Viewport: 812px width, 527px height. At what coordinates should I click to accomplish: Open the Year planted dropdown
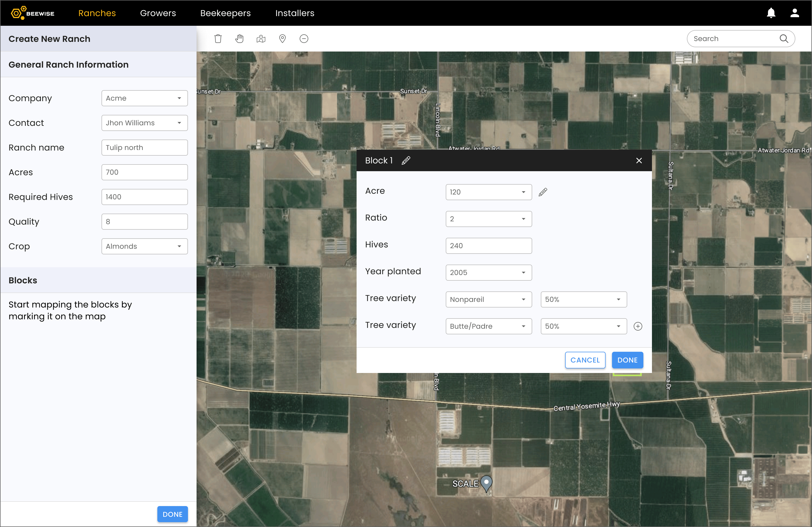(x=488, y=272)
